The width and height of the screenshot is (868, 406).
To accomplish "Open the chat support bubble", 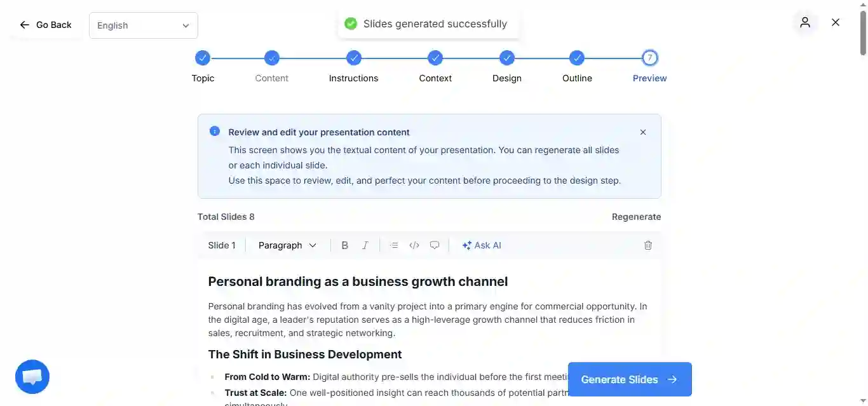I will point(32,377).
